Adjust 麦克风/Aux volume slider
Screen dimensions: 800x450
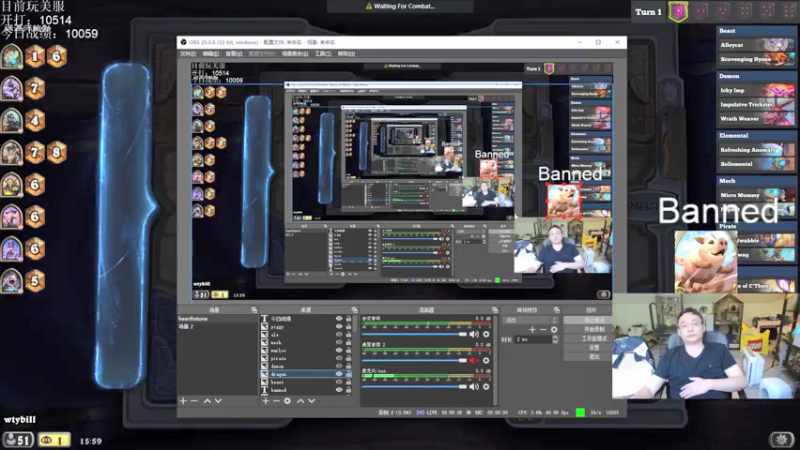tap(414, 387)
